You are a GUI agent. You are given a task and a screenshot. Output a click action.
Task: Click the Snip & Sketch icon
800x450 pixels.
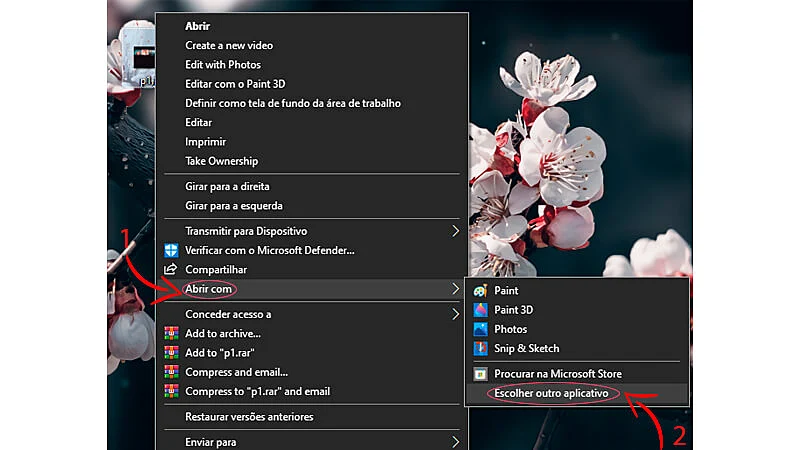point(480,348)
